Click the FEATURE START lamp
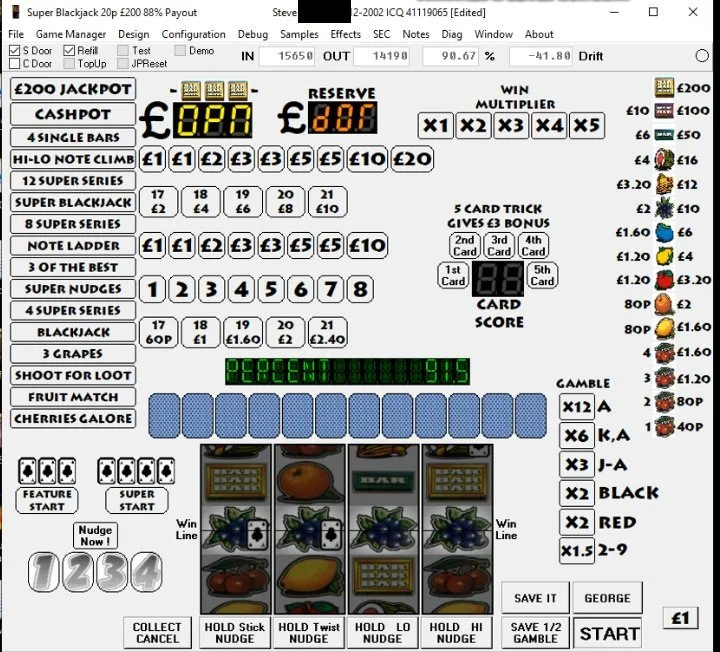Viewport: 720px width, 652px height. (47, 500)
